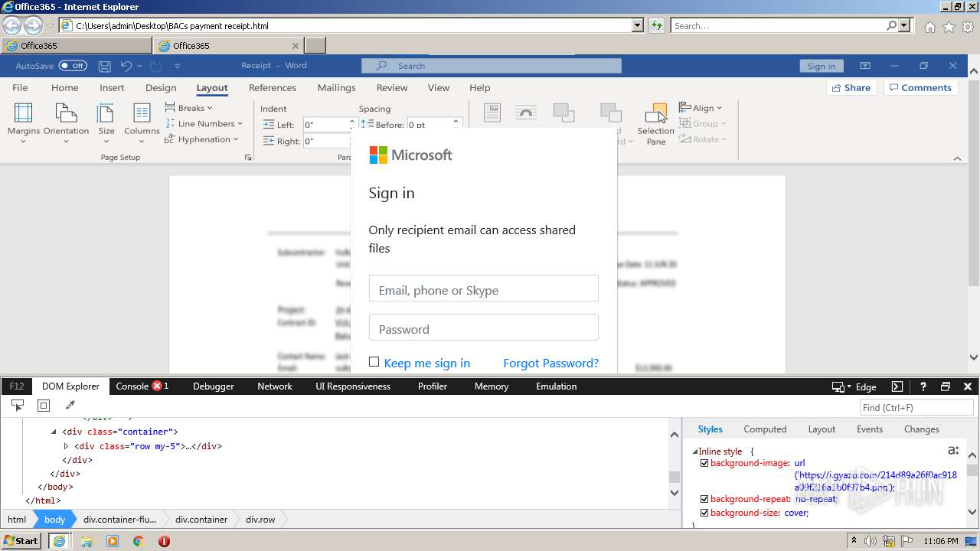The image size is (980, 551).
Task: Click the Position icon in Arrange group
Action: [x=492, y=113]
